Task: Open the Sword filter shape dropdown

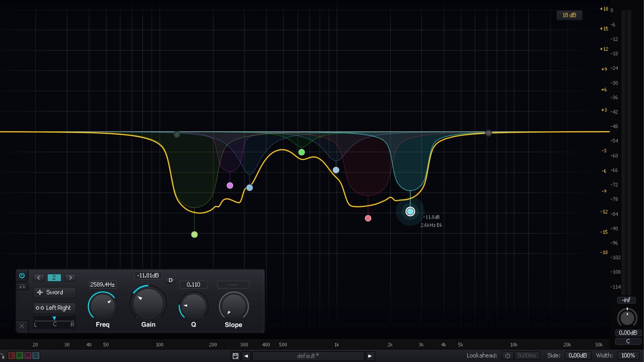Action: (x=54, y=292)
